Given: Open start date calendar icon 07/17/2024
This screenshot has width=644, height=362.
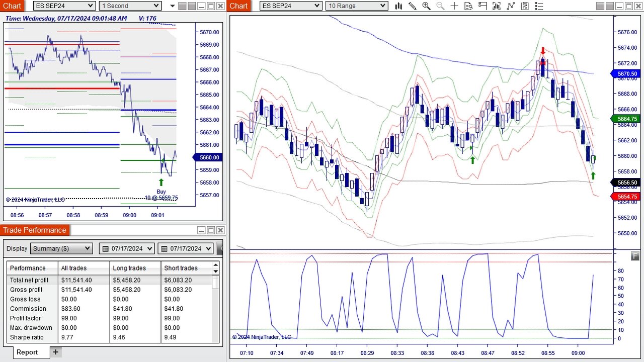Looking at the screenshot, I should tap(106, 248).
